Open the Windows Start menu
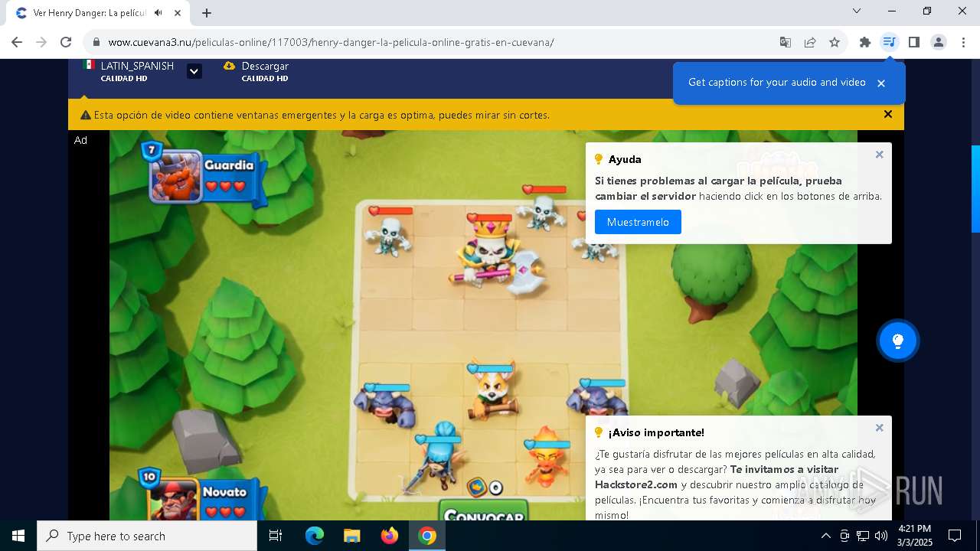Viewport: 980px width, 551px height. coord(18,536)
